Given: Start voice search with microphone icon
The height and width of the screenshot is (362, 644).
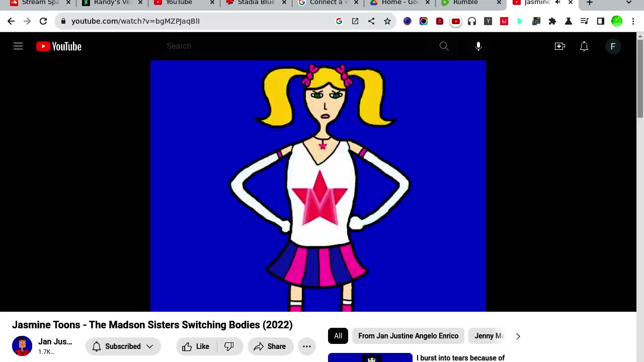Looking at the screenshot, I should (x=478, y=46).
